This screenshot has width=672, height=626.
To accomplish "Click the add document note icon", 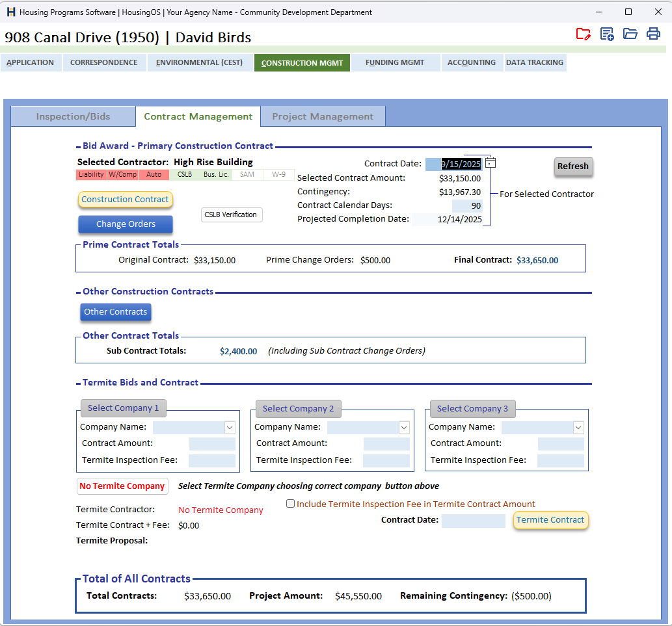I will tap(607, 34).
